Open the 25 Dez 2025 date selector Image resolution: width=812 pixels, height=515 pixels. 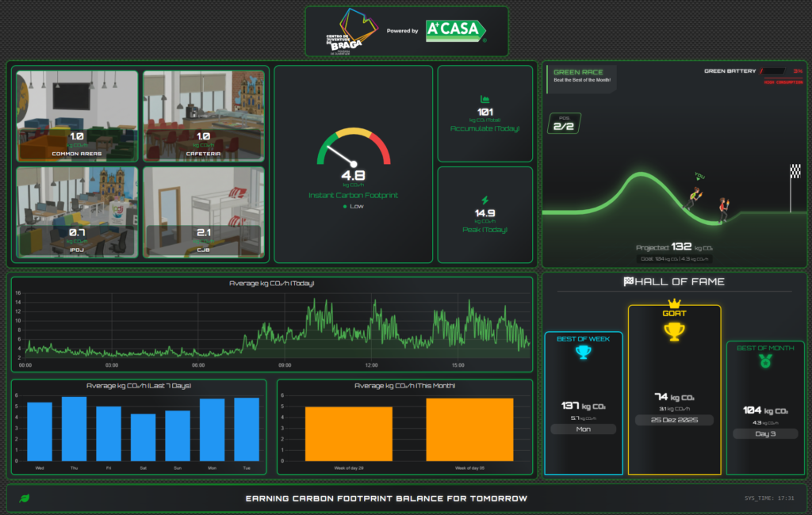674,420
